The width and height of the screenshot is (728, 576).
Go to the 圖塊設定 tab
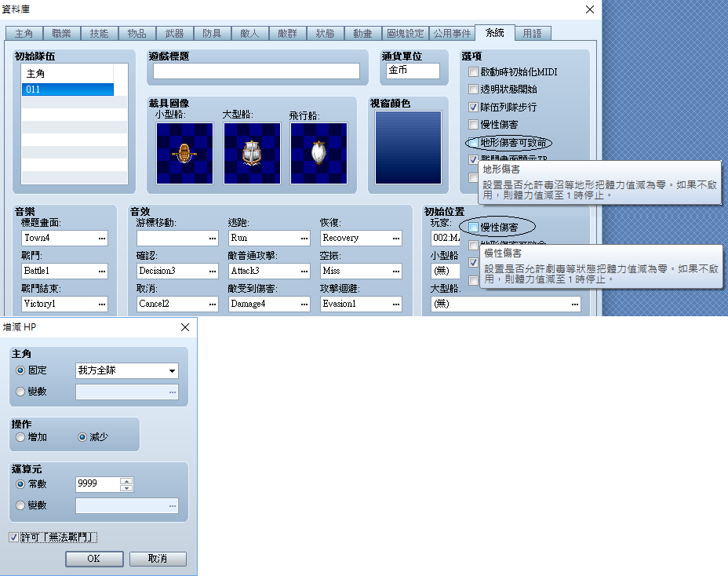pos(406,34)
